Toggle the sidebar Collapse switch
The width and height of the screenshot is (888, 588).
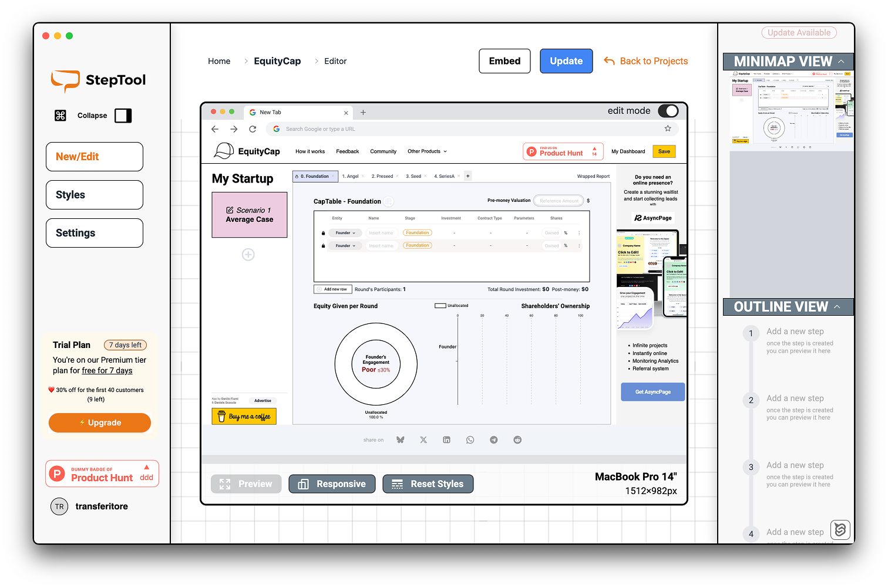point(123,116)
